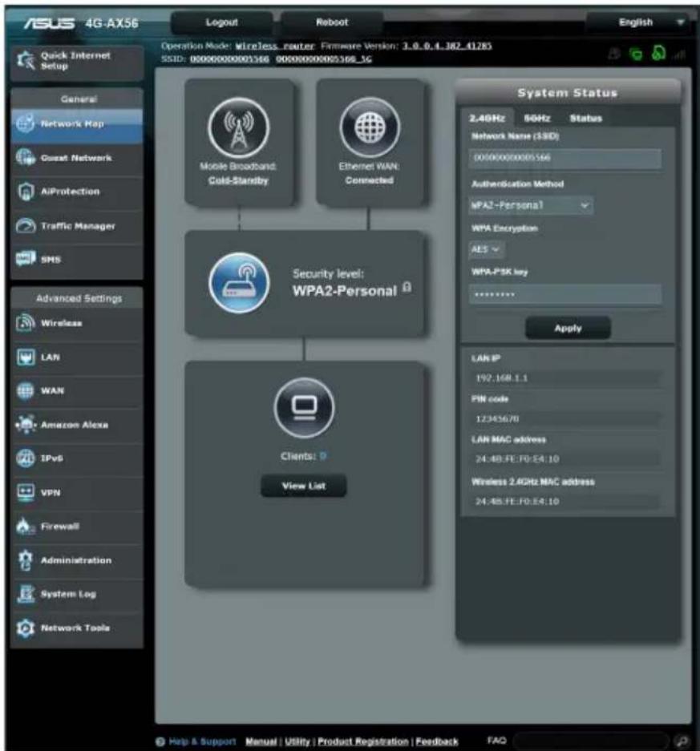Click the green headset status icon
Image resolution: width=700 pixels, height=751 pixels.
click(658, 53)
